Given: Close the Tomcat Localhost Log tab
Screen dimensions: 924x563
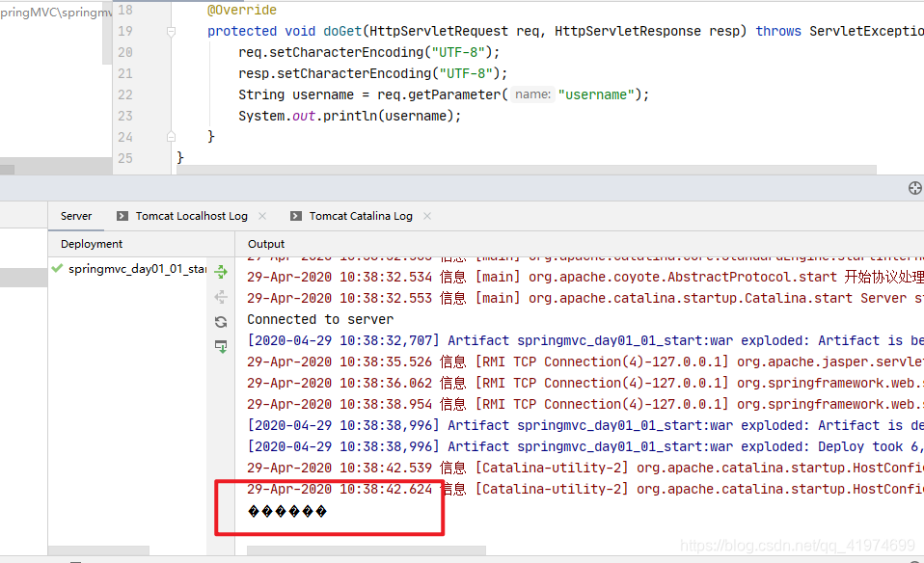Looking at the screenshot, I should point(262,216).
